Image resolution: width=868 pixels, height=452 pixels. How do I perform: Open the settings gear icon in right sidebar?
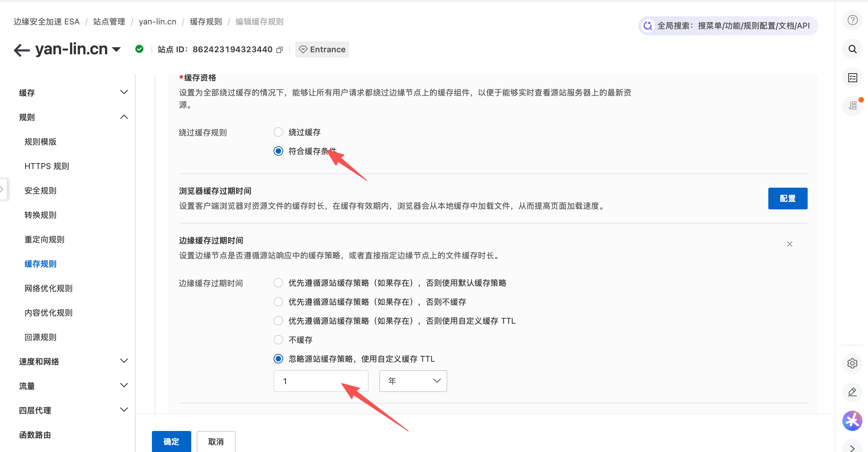click(x=852, y=363)
